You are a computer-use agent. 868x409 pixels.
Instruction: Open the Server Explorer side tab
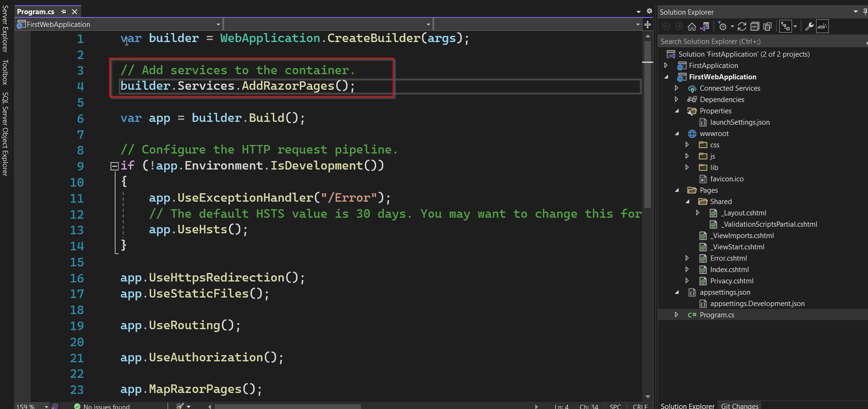coord(5,28)
